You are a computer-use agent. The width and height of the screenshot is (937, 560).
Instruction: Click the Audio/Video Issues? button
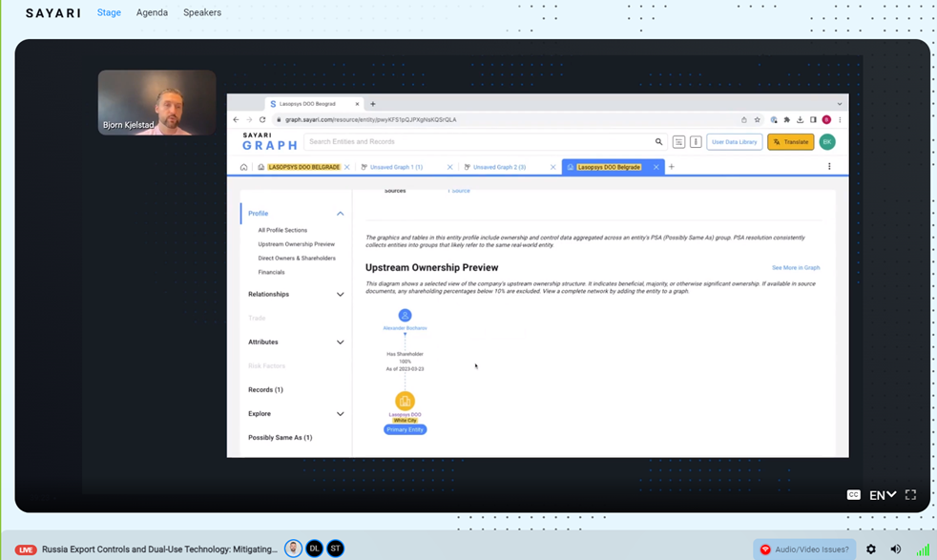point(804,550)
